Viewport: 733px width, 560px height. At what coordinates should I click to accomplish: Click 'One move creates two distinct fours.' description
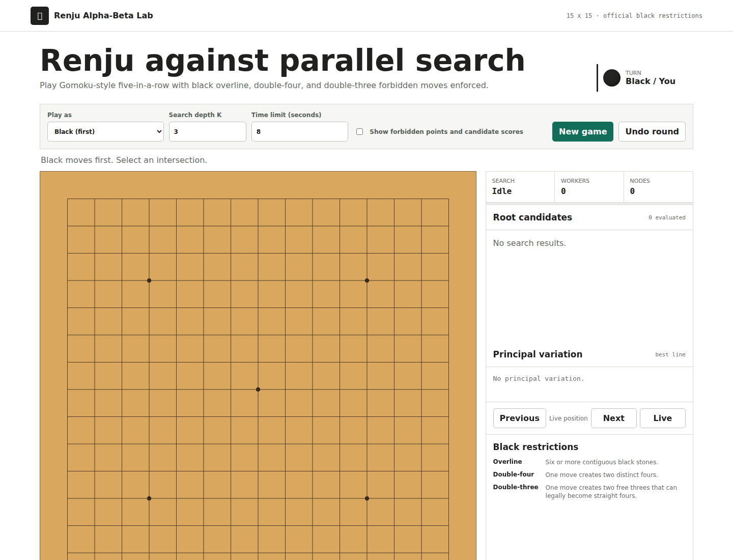tap(602, 475)
